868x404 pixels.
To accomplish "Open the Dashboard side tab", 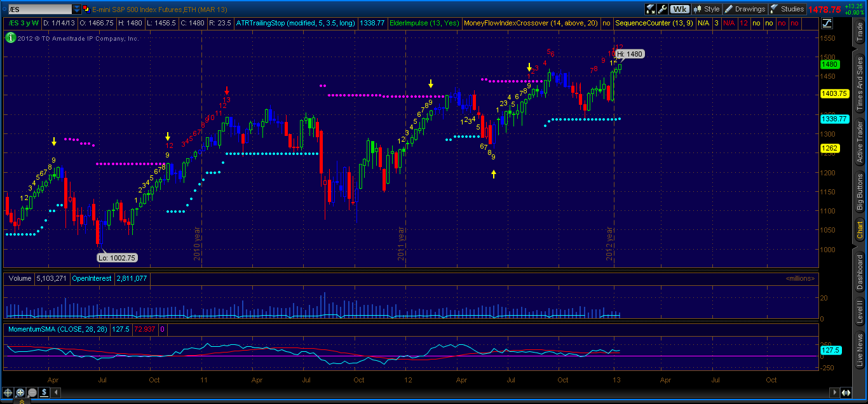I will 860,272.
